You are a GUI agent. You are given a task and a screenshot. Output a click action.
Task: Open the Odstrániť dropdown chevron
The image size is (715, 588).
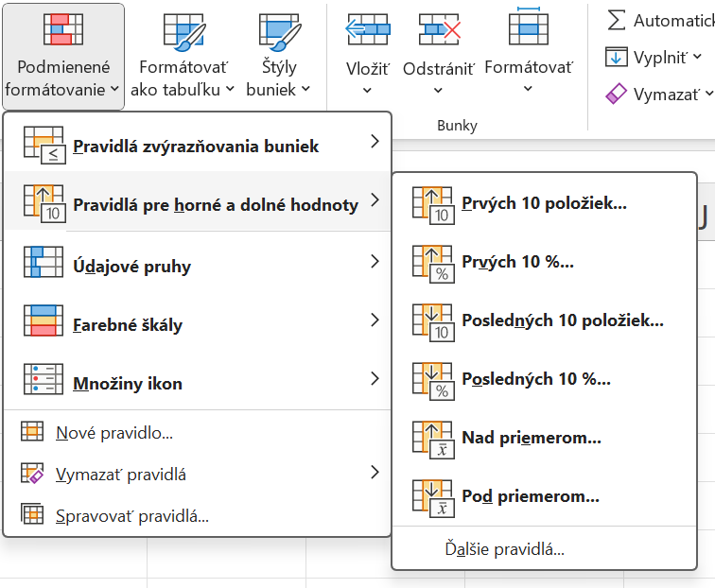click(x=438, y=90)
